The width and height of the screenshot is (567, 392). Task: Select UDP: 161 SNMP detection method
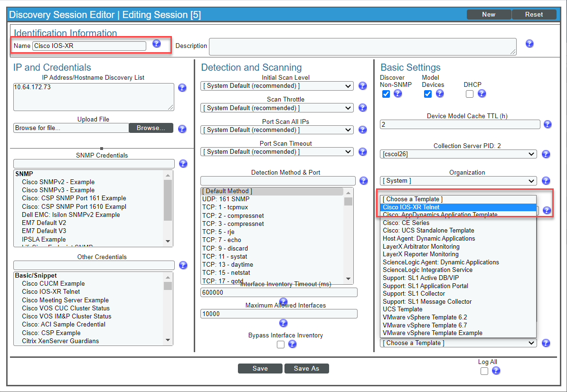[226, 199]
